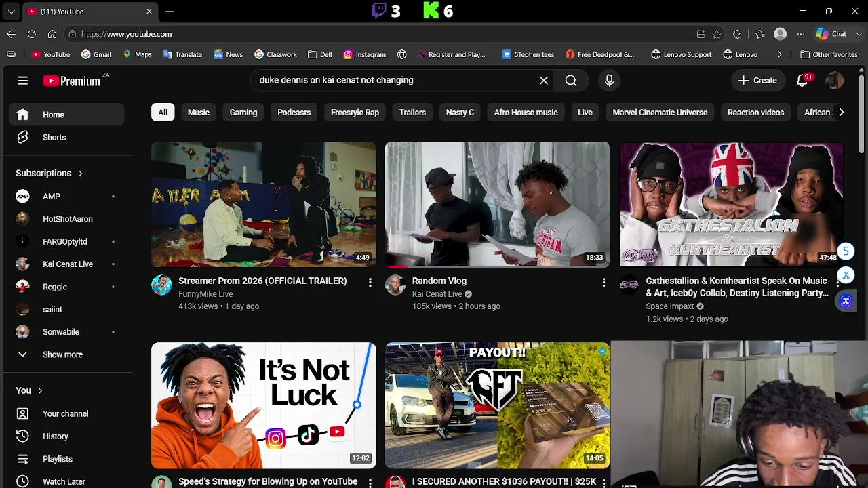The height and width of the screenshot is (488, 868).
Task: Refresh the page
Action: pyautogui.click(x=32, y=34)
